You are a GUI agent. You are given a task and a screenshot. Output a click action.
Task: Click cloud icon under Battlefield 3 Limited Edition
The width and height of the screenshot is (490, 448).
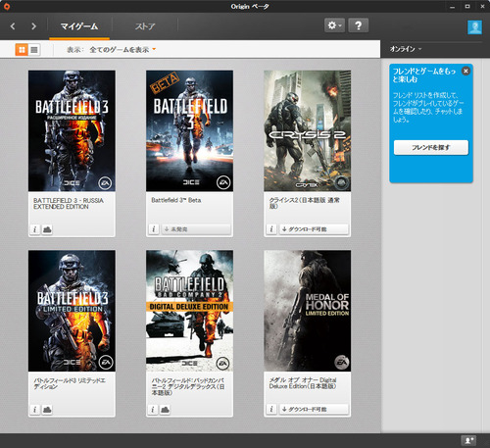pos(47,410)
